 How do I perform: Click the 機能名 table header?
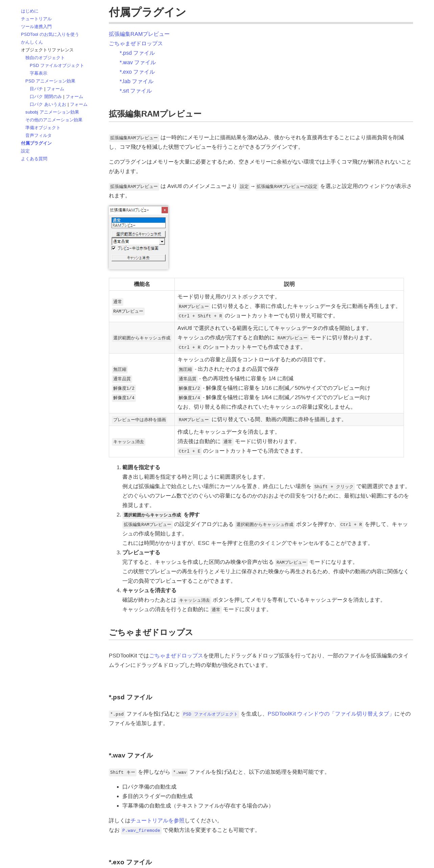click(142, 284)
